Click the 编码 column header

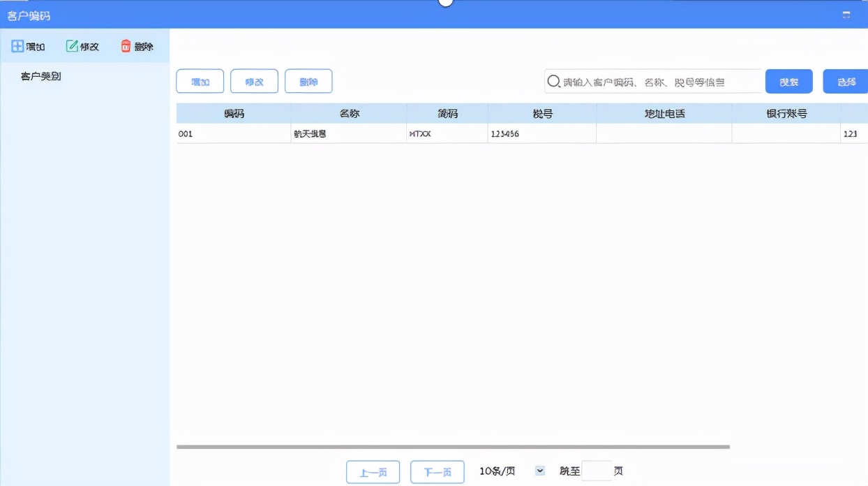(x=234, y=112)
